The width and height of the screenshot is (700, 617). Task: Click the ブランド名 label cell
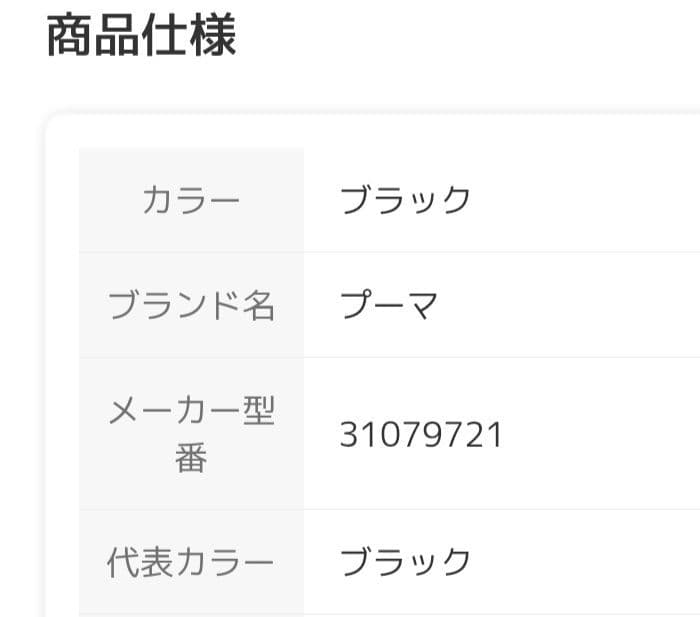tap(191, 305)
